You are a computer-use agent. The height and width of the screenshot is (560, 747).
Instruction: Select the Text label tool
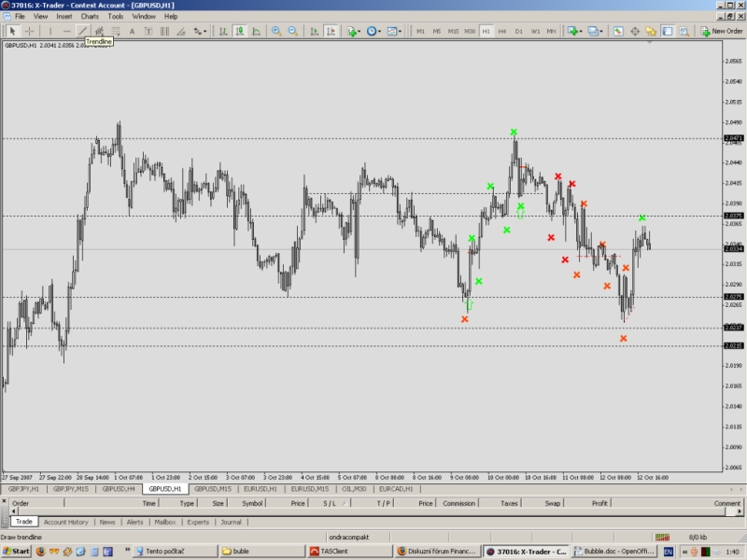(x=132, y=31)
